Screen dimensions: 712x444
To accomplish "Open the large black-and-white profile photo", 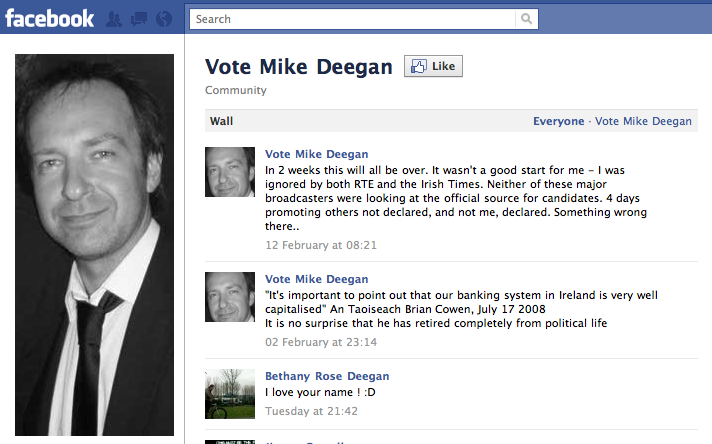I will [x=94, y=245].
